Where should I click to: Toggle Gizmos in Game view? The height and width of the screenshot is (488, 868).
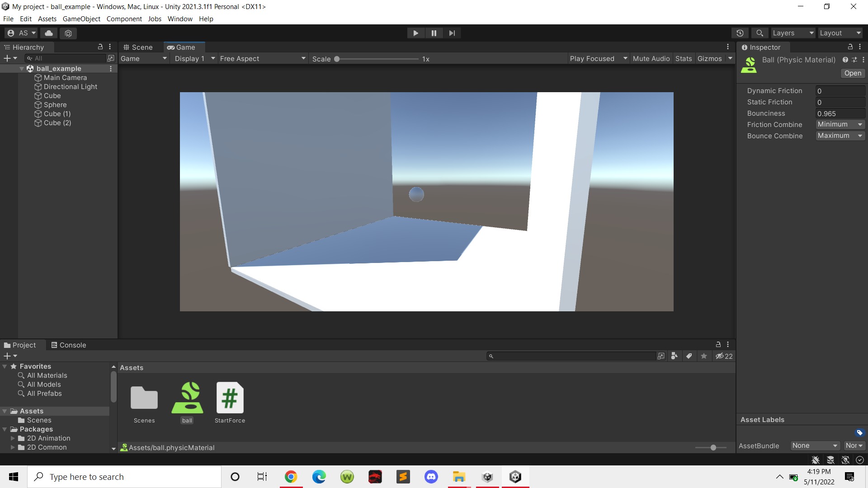(x=709, y=59)
